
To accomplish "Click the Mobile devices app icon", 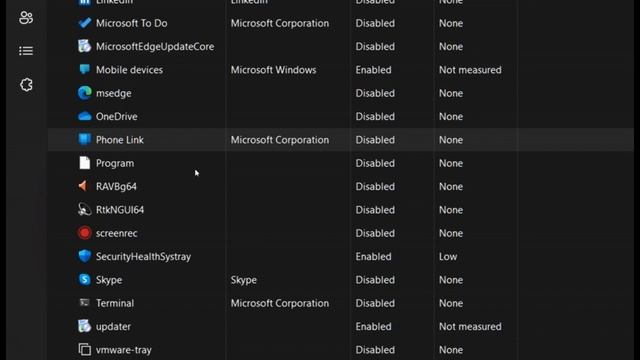I will click(x=84, y=69).
